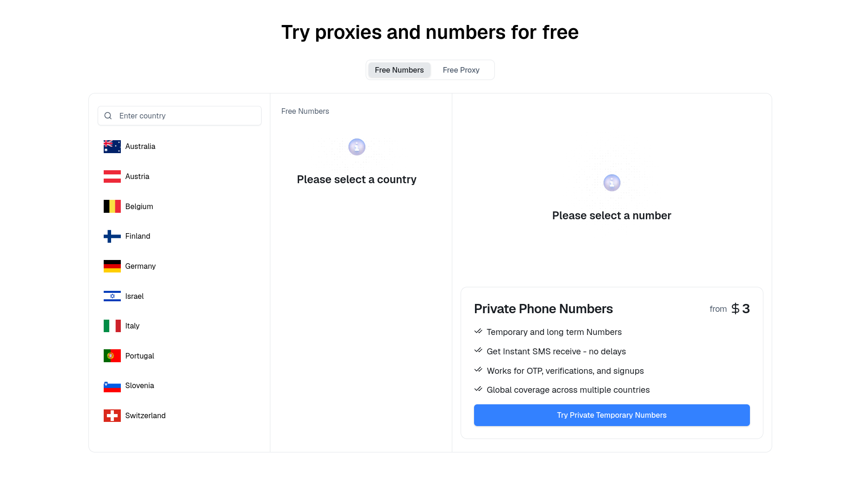Switch to the Free Proxy tab
868x501 pixels.
point(461,70)
